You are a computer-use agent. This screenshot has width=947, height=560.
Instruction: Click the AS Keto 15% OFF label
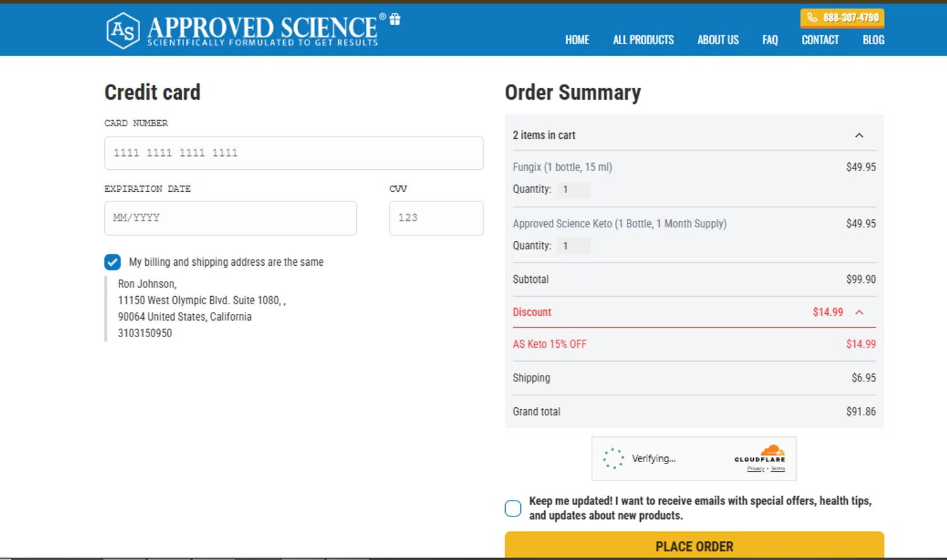[549, 344]
